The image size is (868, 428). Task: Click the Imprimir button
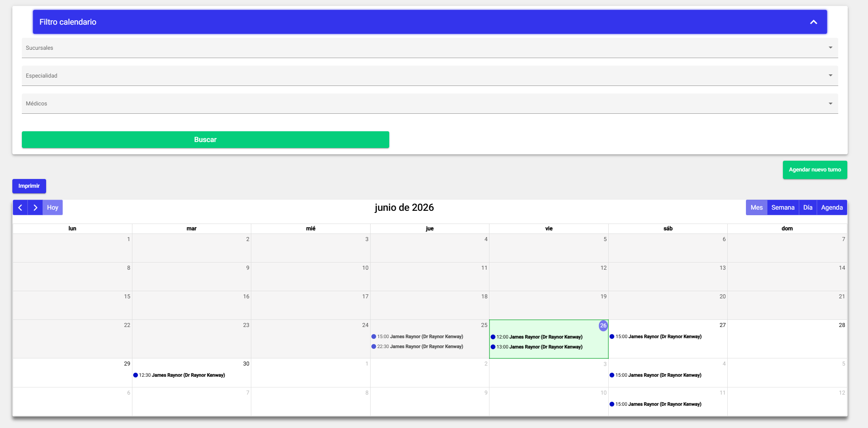(29, 186)
